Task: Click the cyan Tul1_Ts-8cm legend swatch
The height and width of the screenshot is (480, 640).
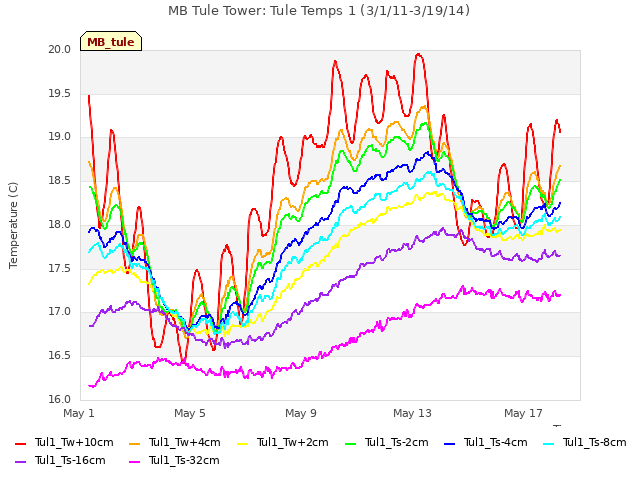Action: (x=549, y=444)
